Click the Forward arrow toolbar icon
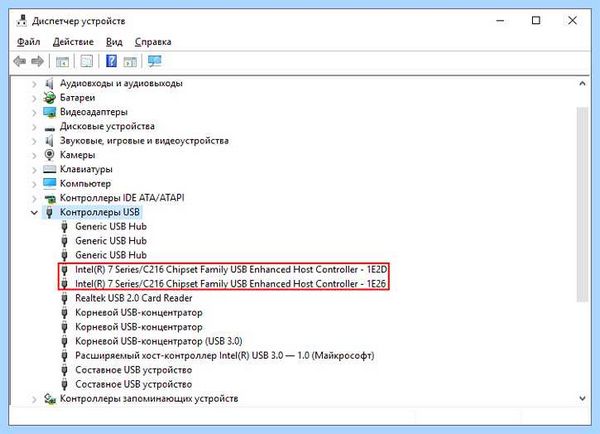Image resolution: width=600 pixels, height=434 pixels. click(x=37, y=61)
